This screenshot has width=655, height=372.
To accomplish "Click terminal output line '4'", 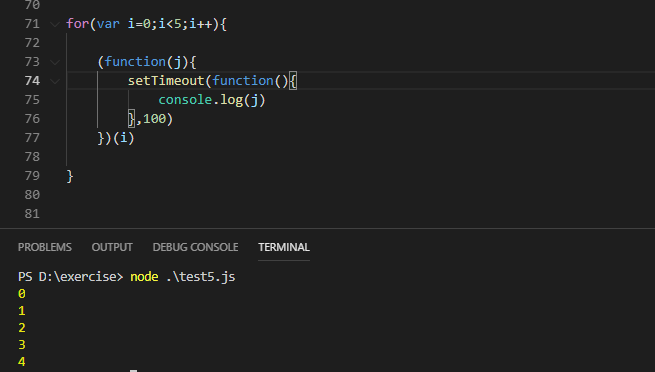I will coord(22,362).
